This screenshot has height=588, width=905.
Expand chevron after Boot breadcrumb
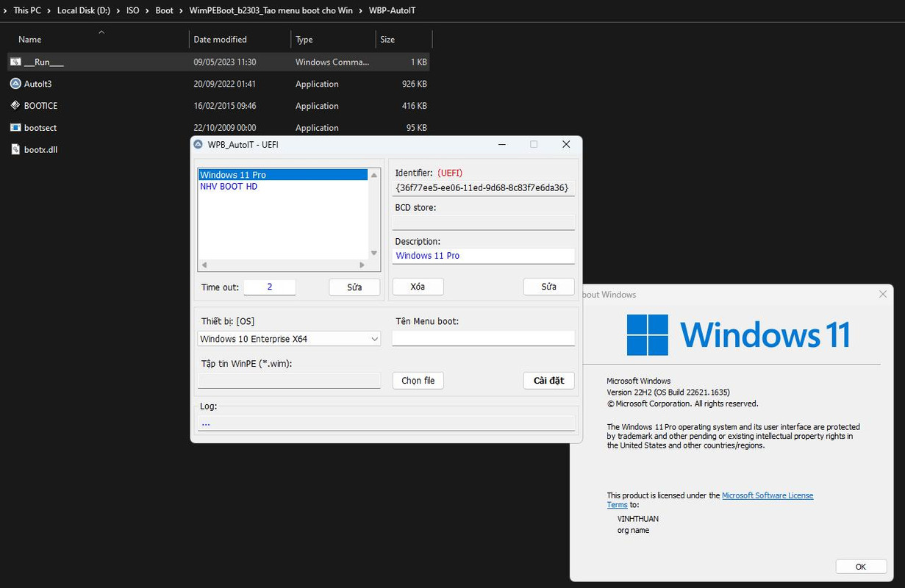pyautogui.click(x=182, y=10)
